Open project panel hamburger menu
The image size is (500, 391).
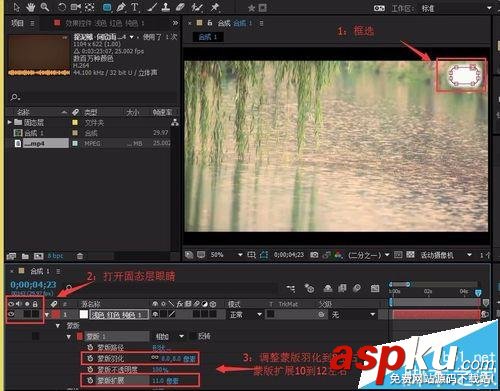32,23
